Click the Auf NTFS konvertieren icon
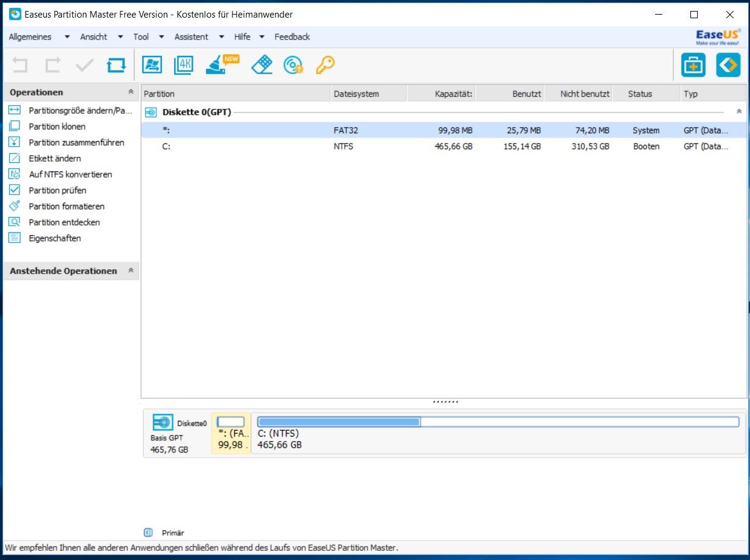 click(x=15, y=174)
